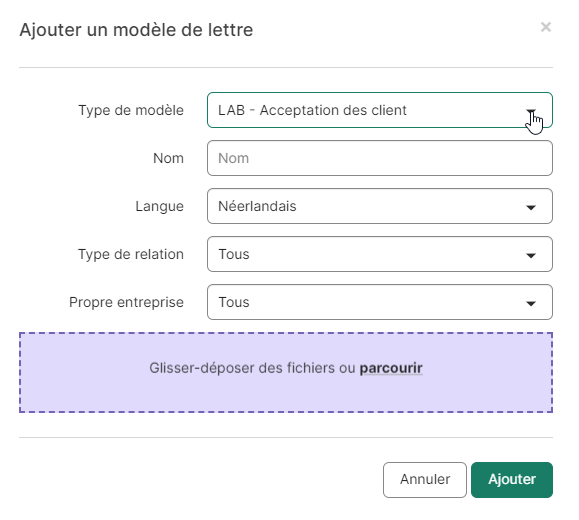
Task: Click the 'Langue' field label
Action: click(x=160, y=206)
